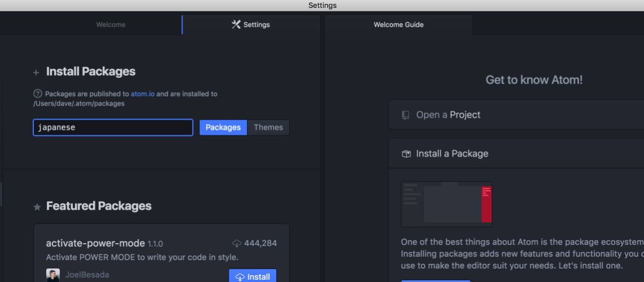
Task: Click the download count 444,284
Action: click(260, 244)
